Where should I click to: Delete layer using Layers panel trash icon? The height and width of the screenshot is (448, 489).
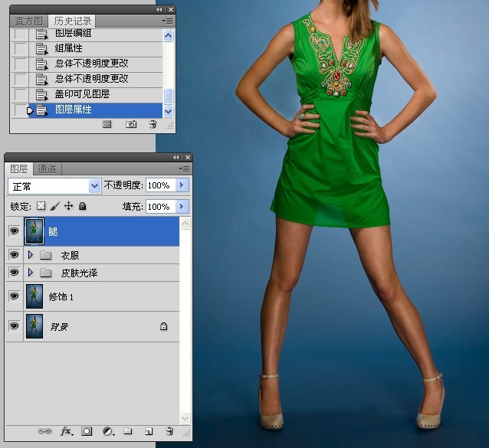coord(169,431)
